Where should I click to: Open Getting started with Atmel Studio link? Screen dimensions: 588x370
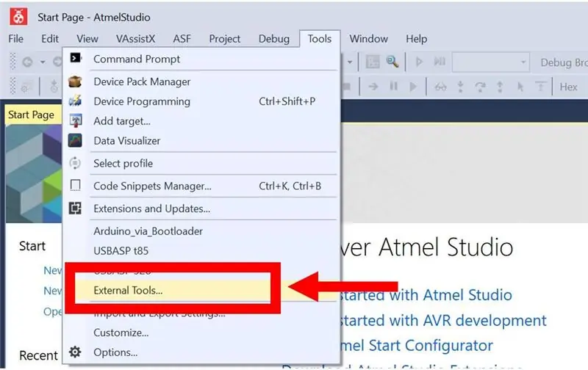pos(426,294)
